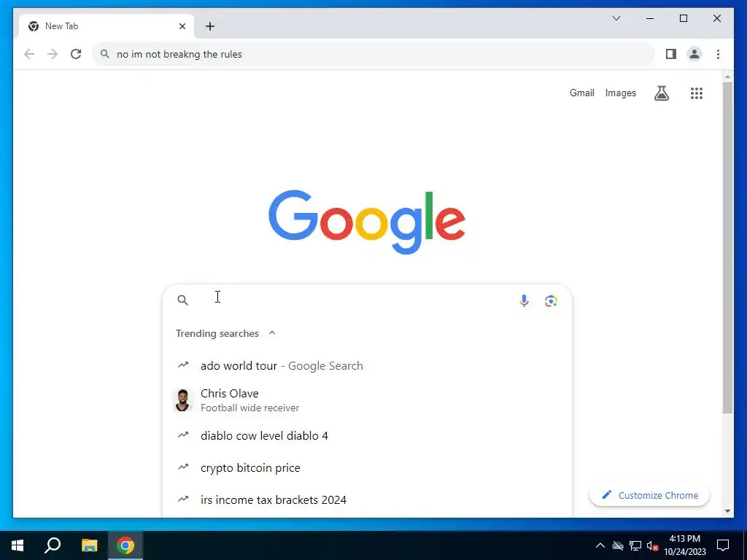747x560 pixels.
Task: Click the OneDrive cloud tray icon
Action: coord(618,545)
